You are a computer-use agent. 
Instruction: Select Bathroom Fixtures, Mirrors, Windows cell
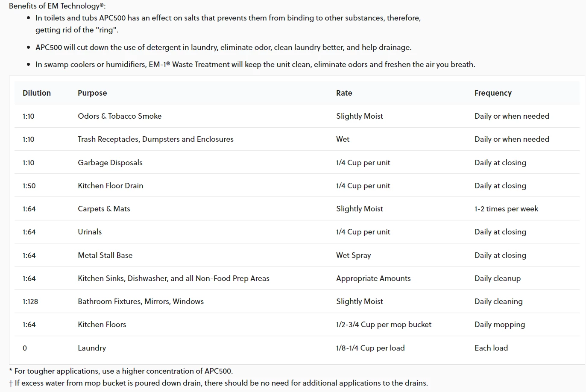point(141,301)
